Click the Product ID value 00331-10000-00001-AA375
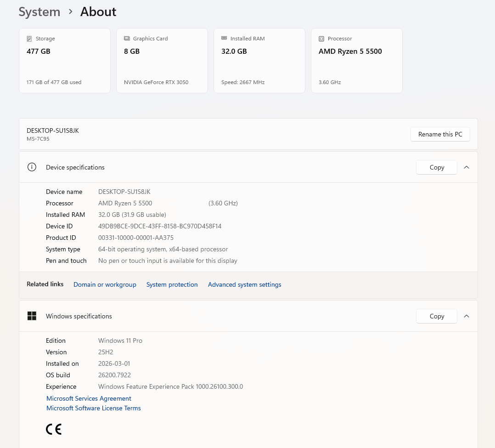 click(136, 238)
